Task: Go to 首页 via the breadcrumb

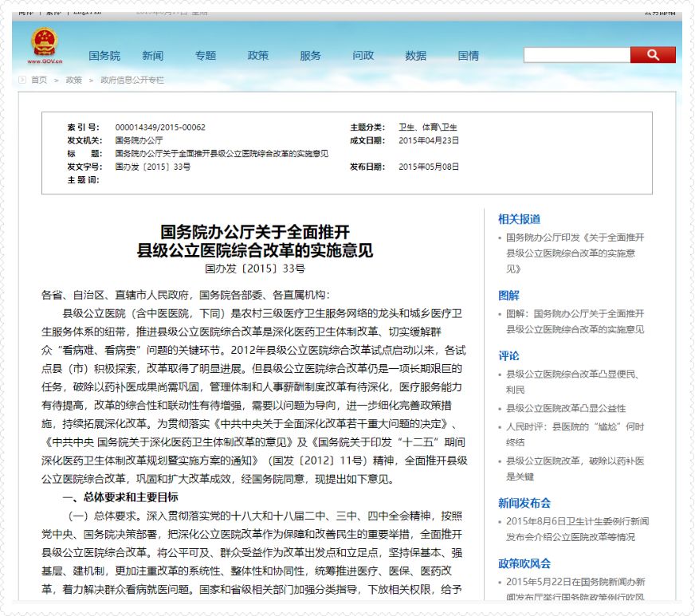Action: (39, 80)
